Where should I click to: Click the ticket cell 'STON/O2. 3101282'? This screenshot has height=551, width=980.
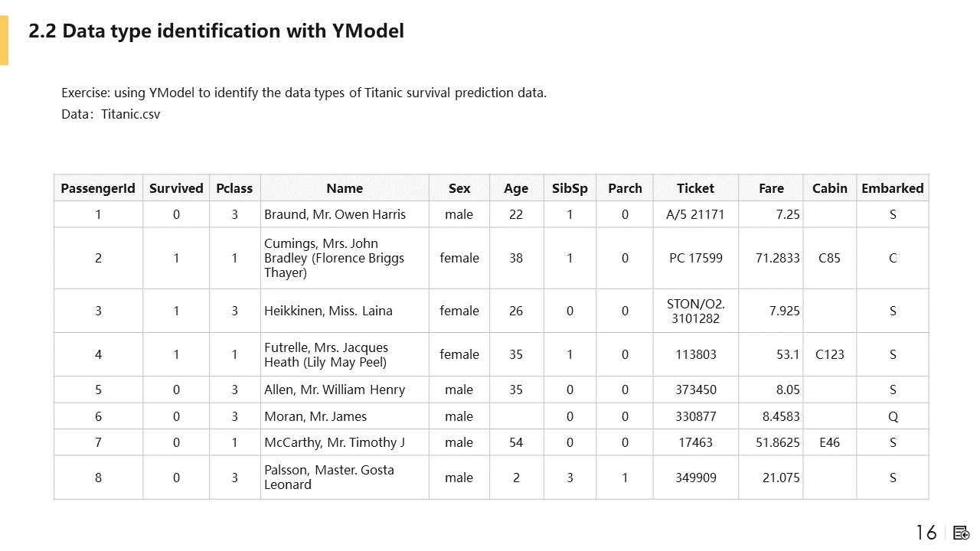695,311
